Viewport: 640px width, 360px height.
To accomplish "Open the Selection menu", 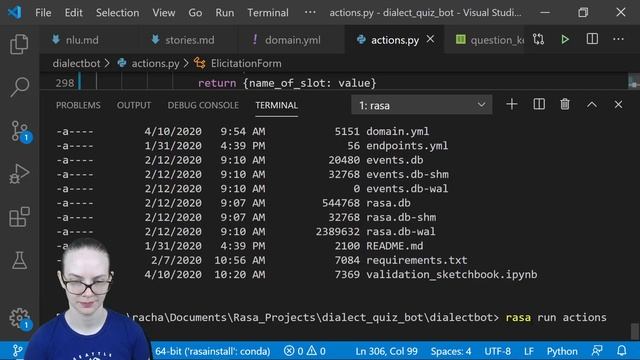I will point(118,13).
